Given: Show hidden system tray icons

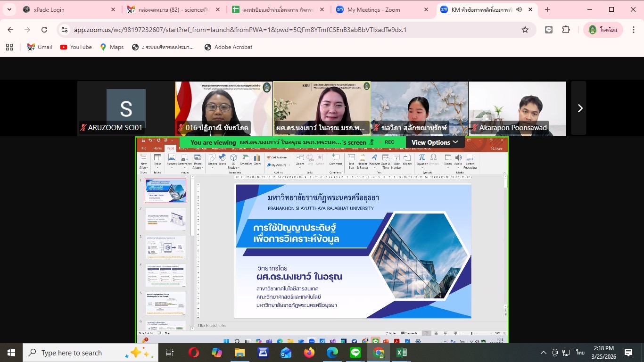Looking at the screenshot, I should [x=544, y=353].
